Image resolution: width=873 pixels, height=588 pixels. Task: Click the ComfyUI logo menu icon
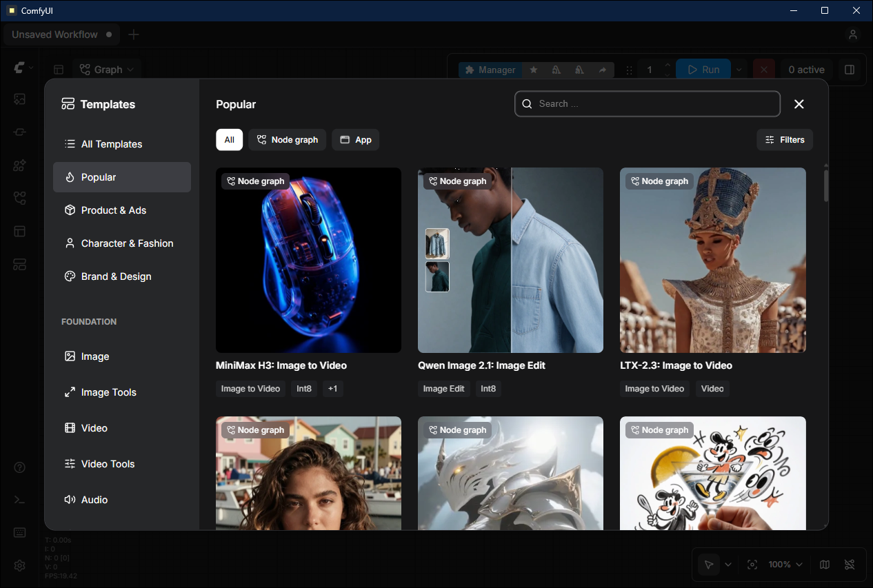[19, 67]
